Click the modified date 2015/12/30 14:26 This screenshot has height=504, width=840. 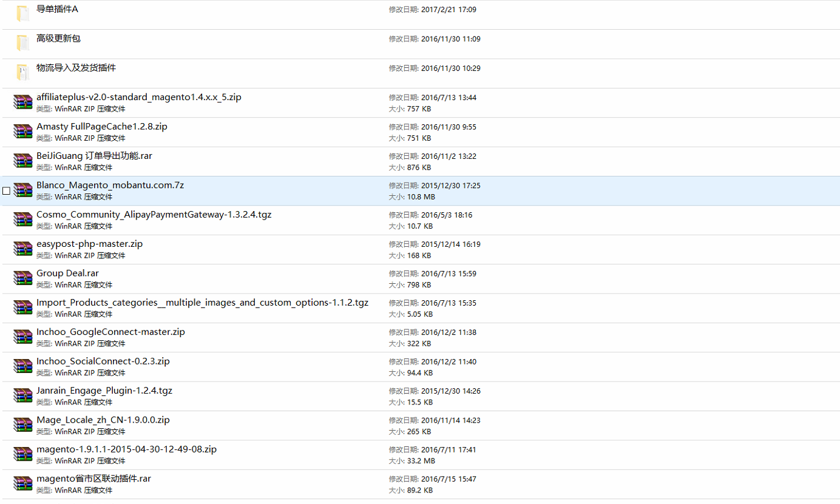[451, 391]
